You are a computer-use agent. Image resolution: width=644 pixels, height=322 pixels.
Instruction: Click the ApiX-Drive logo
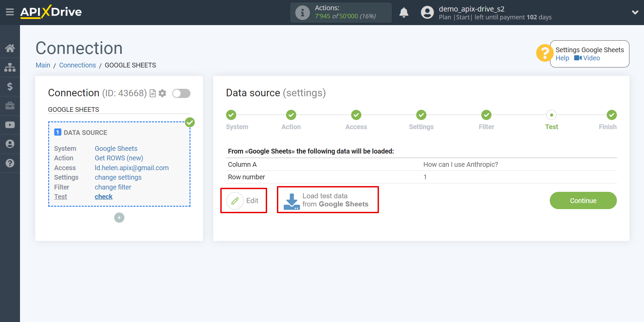click(51, 12)
